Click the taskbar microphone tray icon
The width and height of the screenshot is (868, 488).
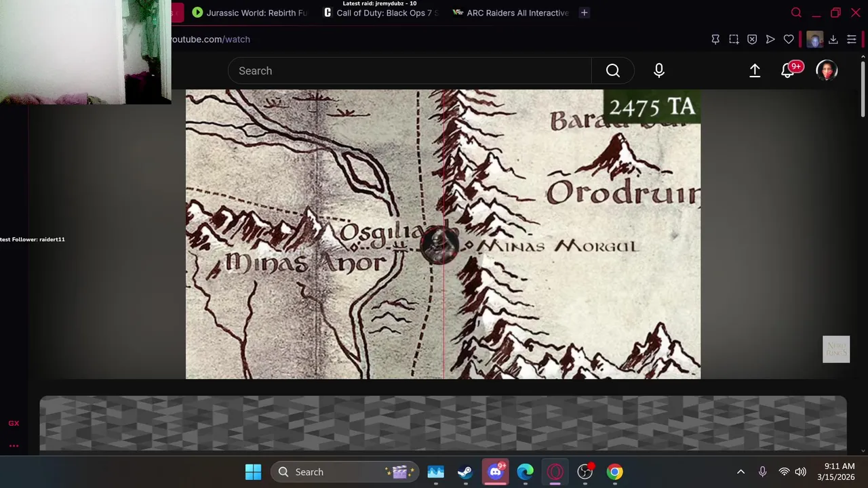point(762,472)
